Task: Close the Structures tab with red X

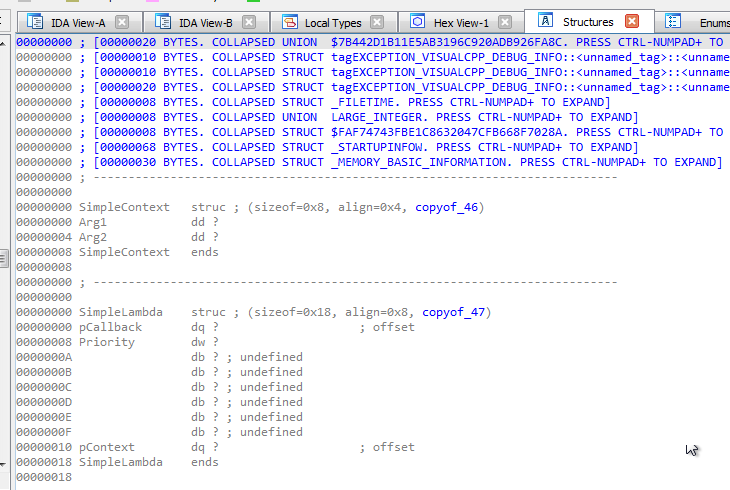Action: 632,21
